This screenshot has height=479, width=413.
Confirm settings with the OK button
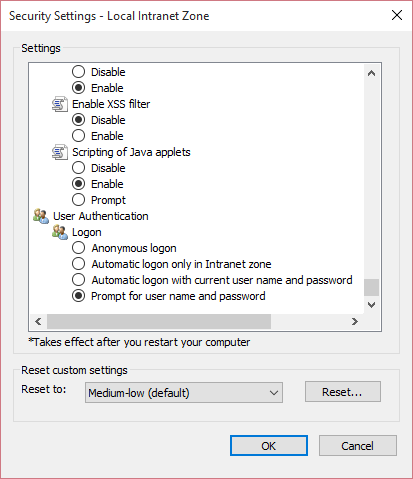click(269, 446)
